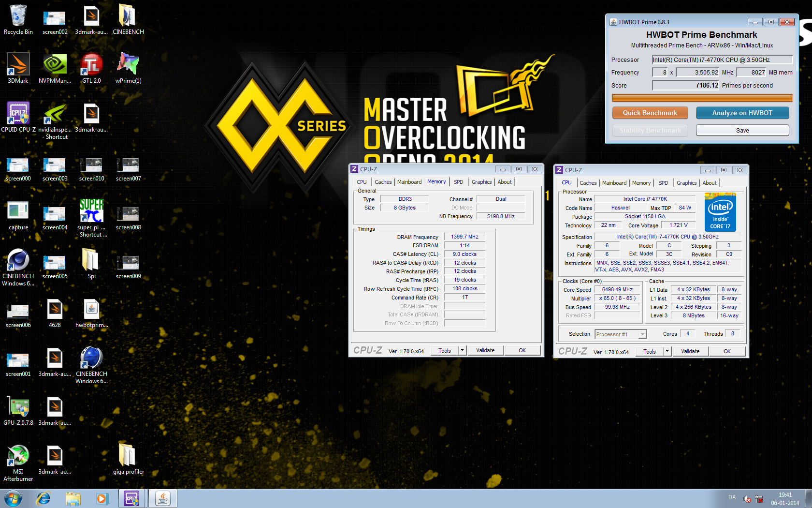Launch GPU-Z.0.7.8 desktop icon

coord(18,410)
